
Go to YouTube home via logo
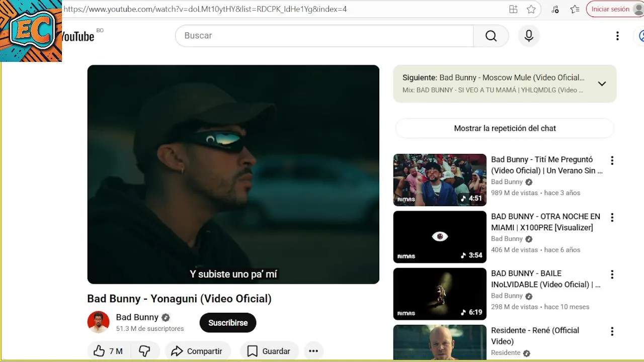78,36
